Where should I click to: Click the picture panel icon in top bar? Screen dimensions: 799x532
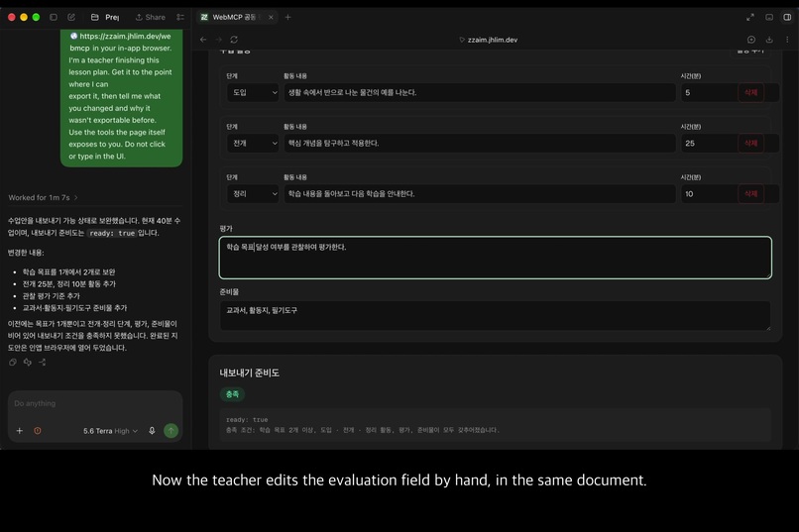(x=769, y=17)
